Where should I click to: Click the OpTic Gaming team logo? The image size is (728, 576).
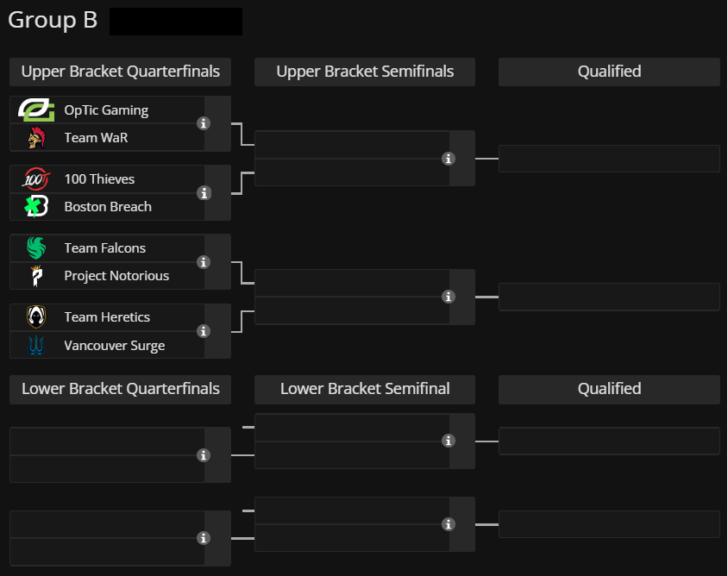(36, 110)
